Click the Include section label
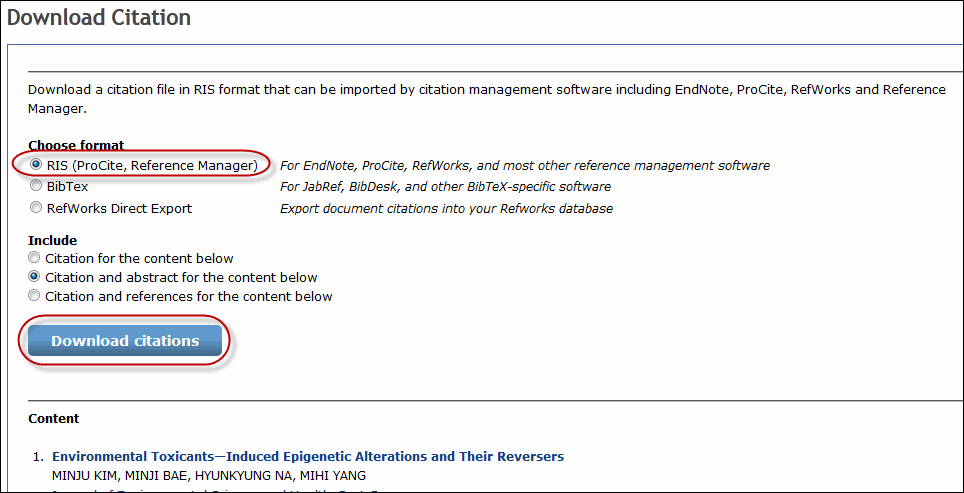 point(52,240)
